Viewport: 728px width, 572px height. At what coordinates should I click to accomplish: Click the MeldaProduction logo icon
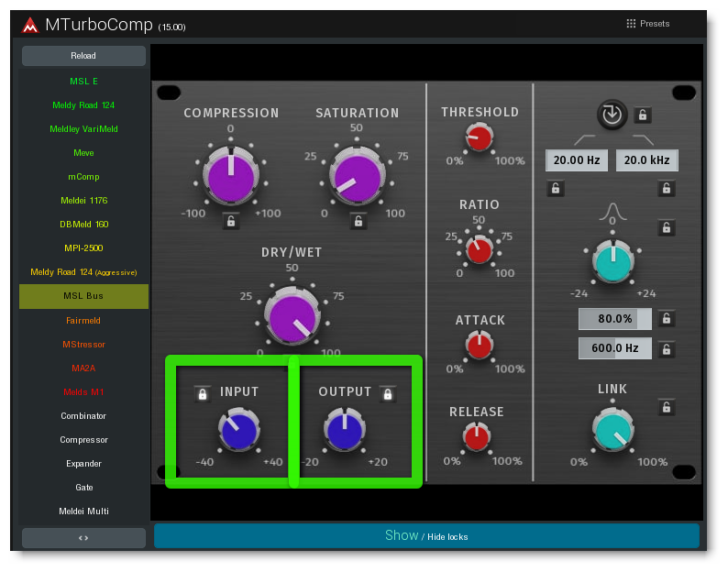(x=30, y=25)
